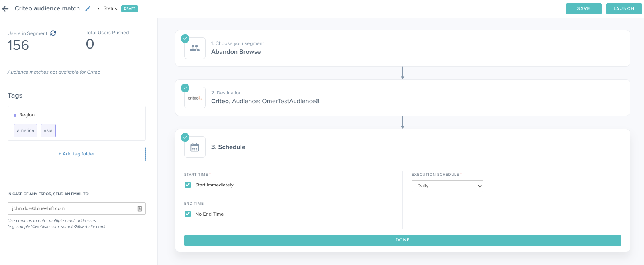This screenshot has width=644, height=265.
Task: Refresh the Users in Segment count
Action: [53, 33]
